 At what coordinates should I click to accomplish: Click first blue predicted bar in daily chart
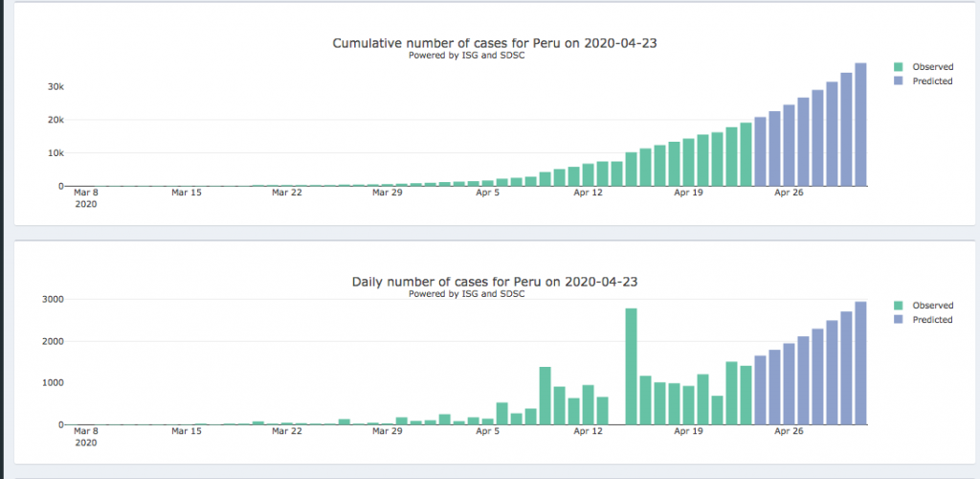[x=760, y=390]
